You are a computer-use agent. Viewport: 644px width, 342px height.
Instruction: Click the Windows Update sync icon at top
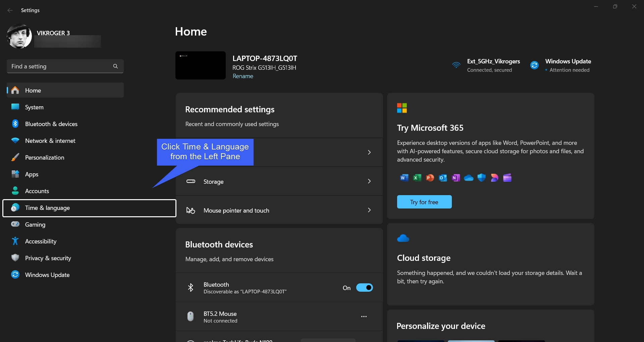coord(534,65)
